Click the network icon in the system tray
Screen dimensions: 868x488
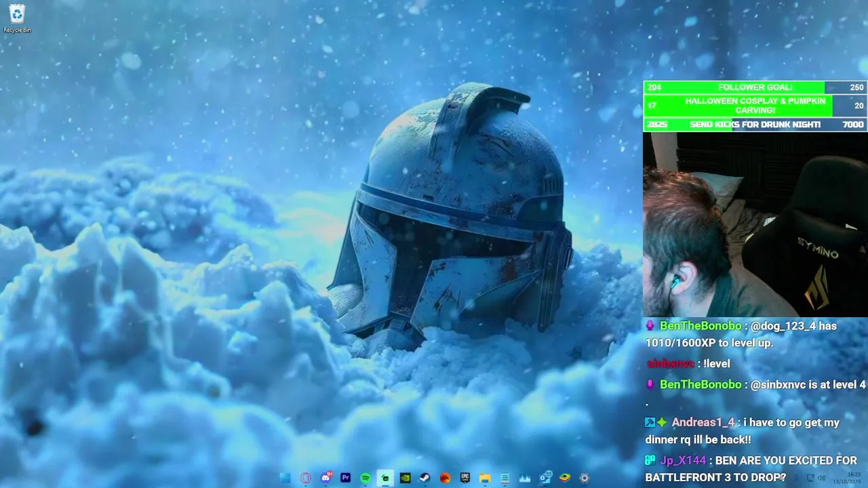point(810,479)
